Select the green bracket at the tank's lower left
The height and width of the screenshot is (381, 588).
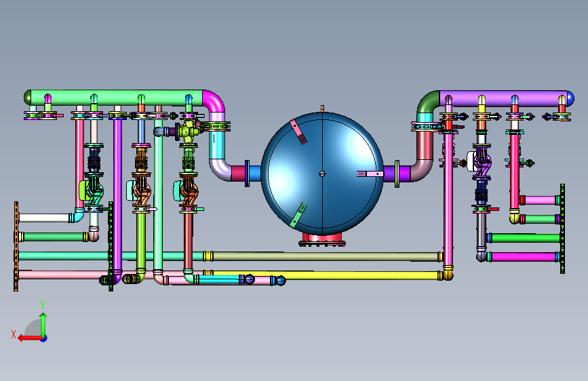click(298, 216)
